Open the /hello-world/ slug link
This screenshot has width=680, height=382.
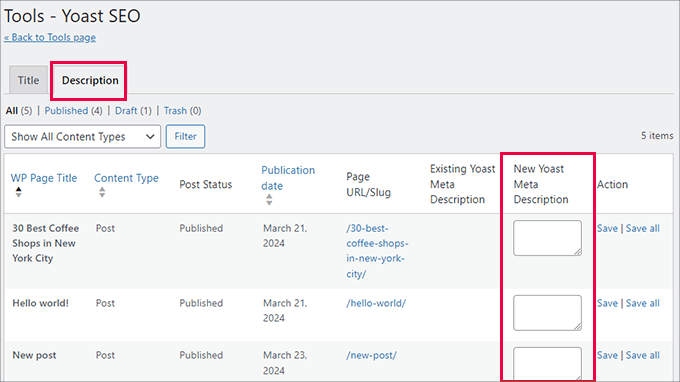(x=376, y=303)
